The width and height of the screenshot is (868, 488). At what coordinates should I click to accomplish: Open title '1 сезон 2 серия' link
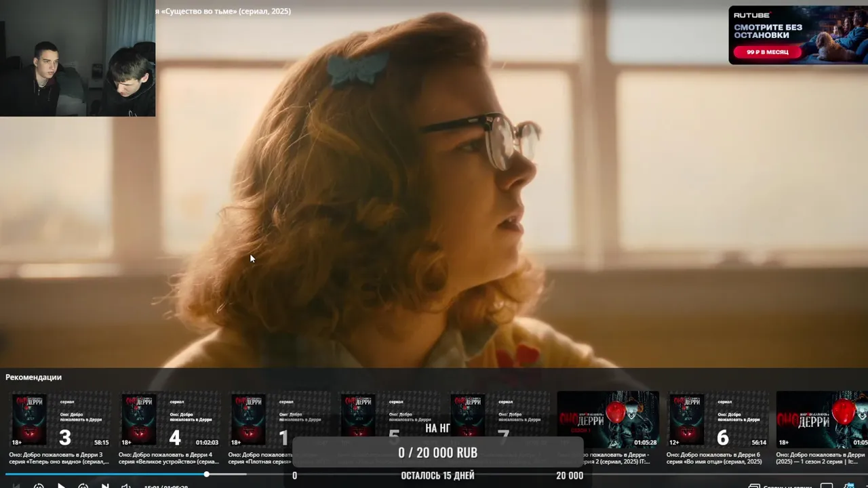(822, 458)
